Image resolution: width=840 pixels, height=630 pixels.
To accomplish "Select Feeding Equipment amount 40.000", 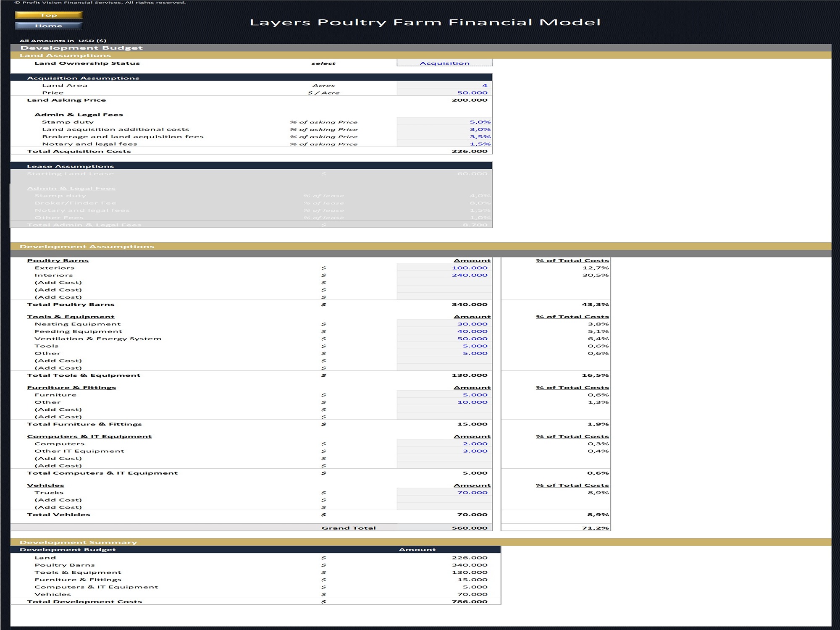I will click(x=444, y=331).
